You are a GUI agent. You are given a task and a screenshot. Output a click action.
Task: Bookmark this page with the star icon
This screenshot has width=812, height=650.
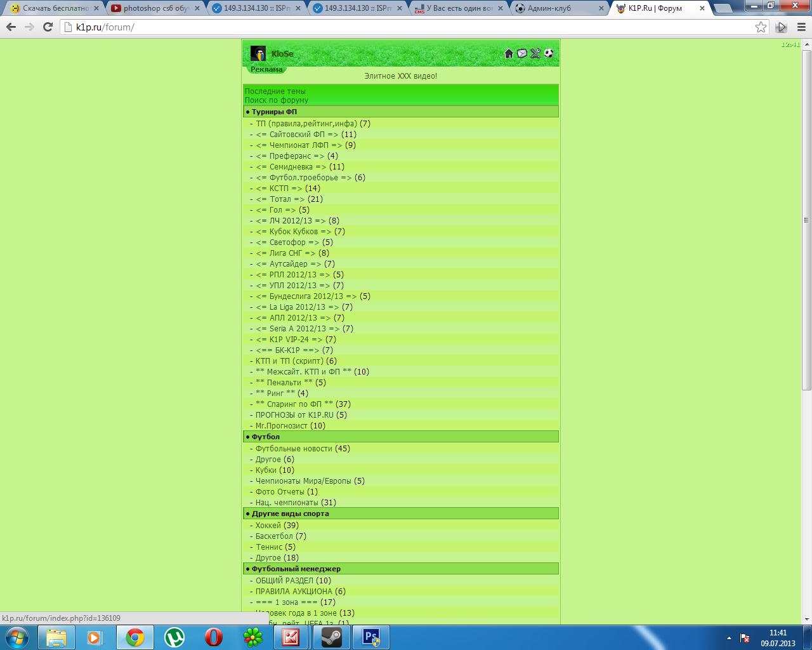761,27
